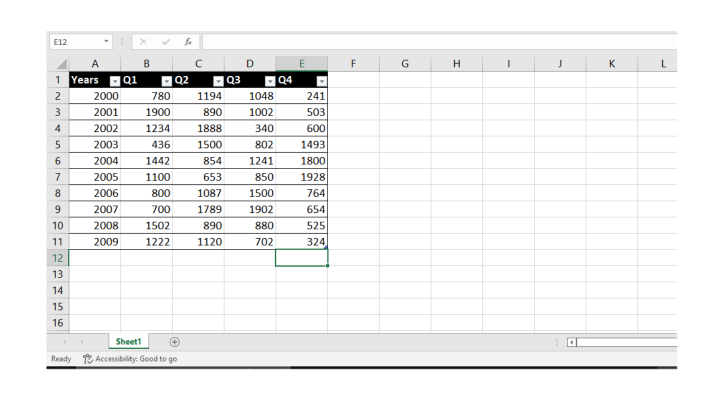
Task: Select column J header
Action: 560,64
